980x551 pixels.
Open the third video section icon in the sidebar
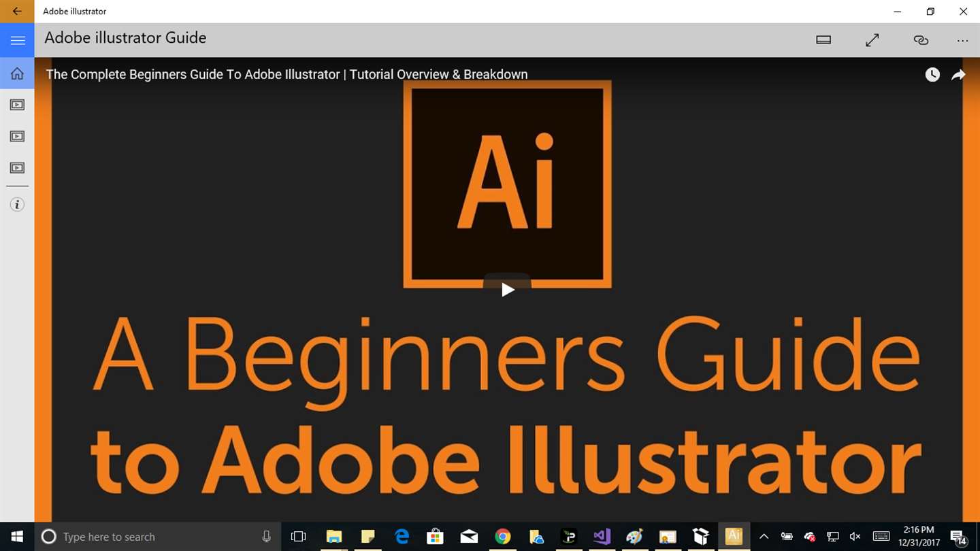pyautogui.click(x=17, y=167)
